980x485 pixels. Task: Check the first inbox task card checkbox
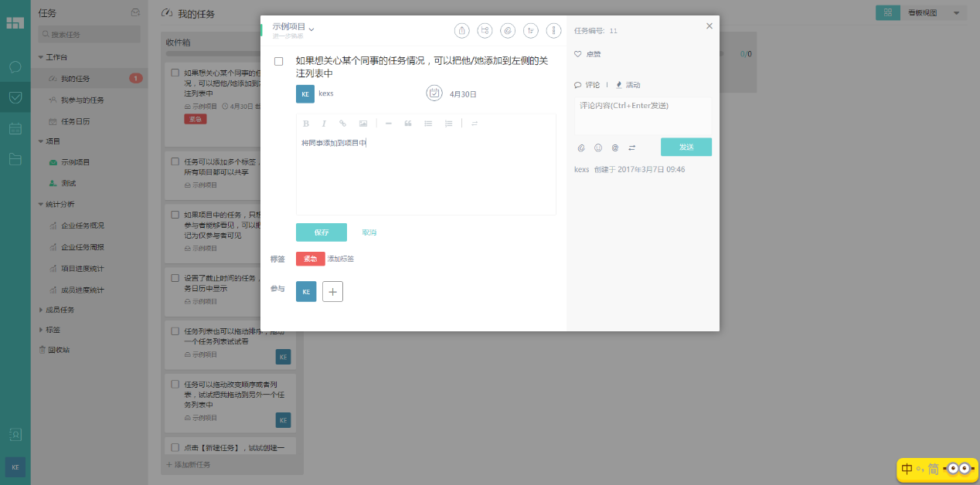[x=175, y=73]
